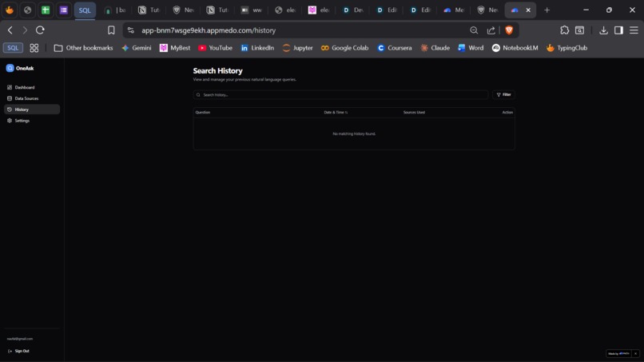Go forward in browser history
Image resolution: width=644 pixels, height=362 pixels.
[25, 30]
